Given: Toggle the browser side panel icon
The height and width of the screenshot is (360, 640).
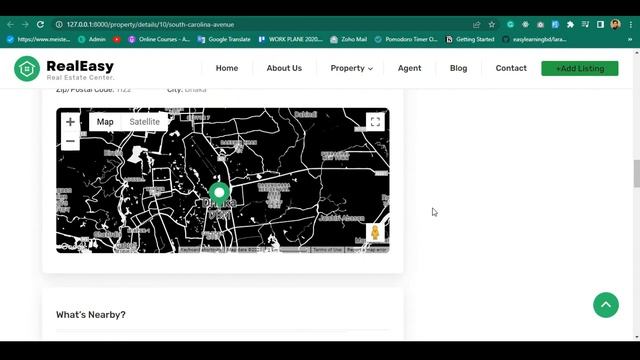Looking at the screenshot, I should [x=600, y=24].
